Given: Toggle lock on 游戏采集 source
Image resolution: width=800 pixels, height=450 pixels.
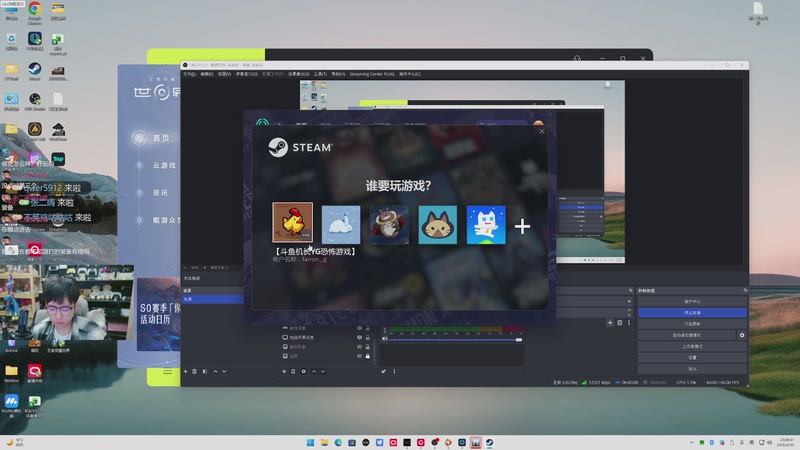Looking at the screenshot, I should coord(367,328).
